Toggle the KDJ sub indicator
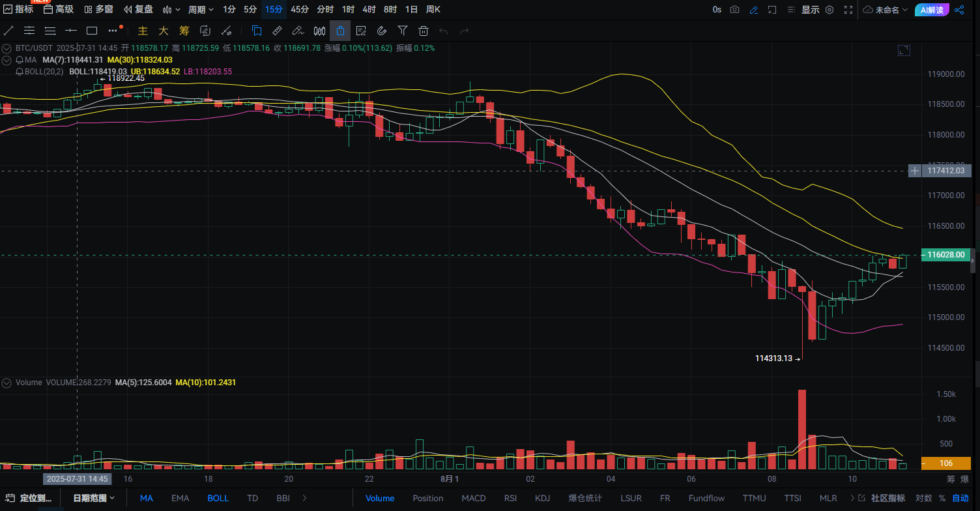Screen dimensions: 980x511 coord(542,498)
